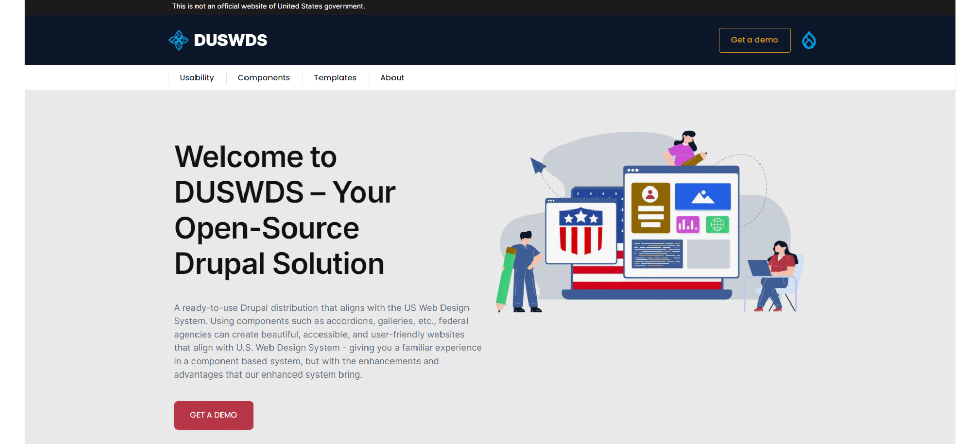
Task: Open the Components menu item
Action: [x=264, y=78]
